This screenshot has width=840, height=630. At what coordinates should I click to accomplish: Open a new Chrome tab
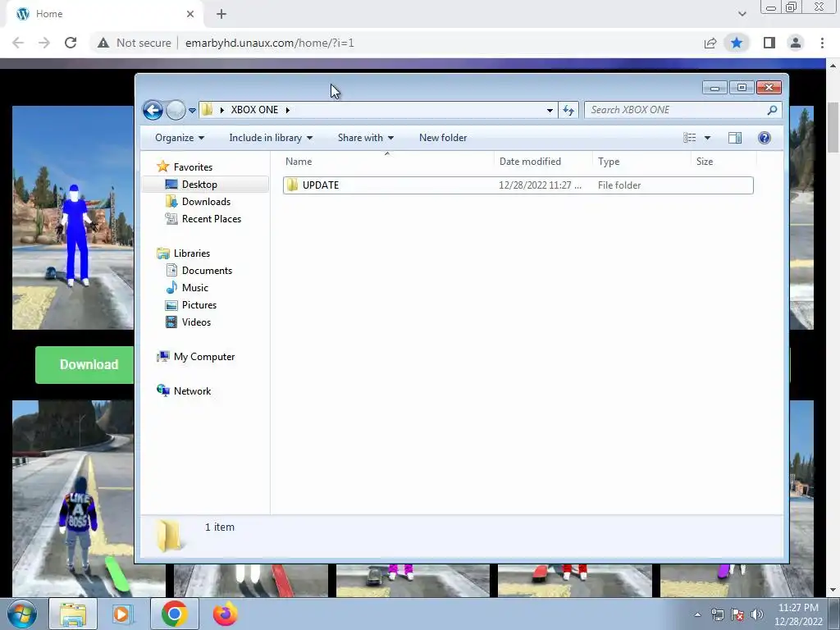click(x=221, y=14)
